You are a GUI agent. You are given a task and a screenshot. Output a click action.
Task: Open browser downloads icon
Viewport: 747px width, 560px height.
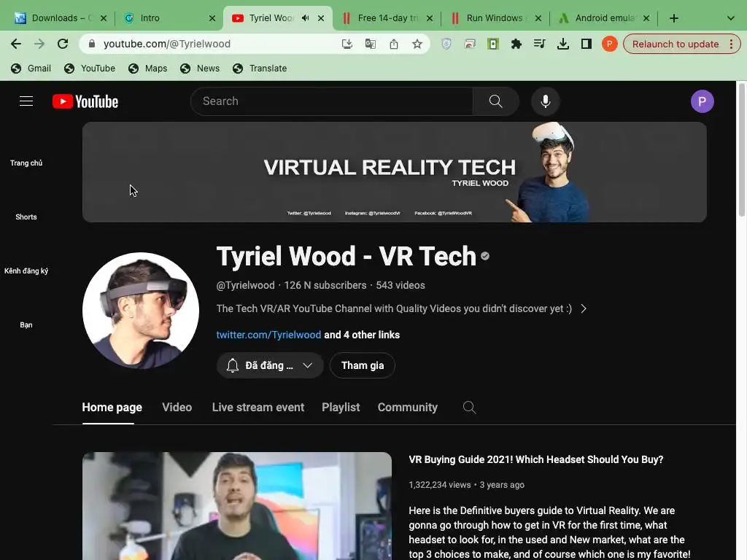point(562,44)
